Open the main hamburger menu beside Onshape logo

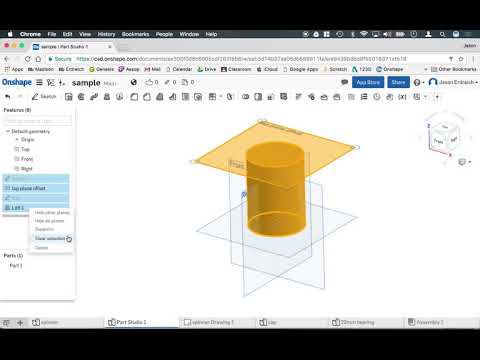[x=39, y=82]
